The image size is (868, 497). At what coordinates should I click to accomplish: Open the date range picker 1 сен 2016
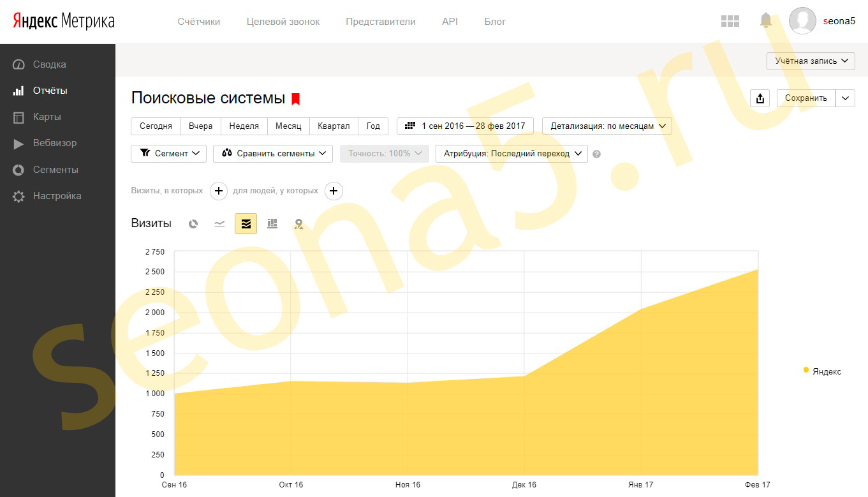[x=465, y=126]
